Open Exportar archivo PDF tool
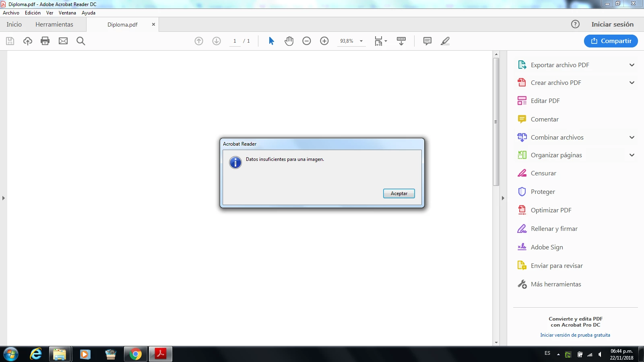Image resolution: width=644 pixels, height=362 pixels. [560, 65]
